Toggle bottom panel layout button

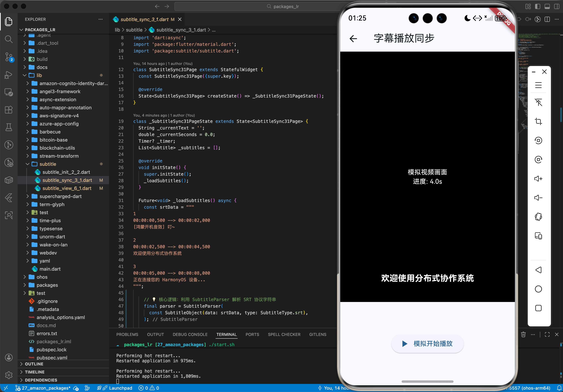click(547, 6)
